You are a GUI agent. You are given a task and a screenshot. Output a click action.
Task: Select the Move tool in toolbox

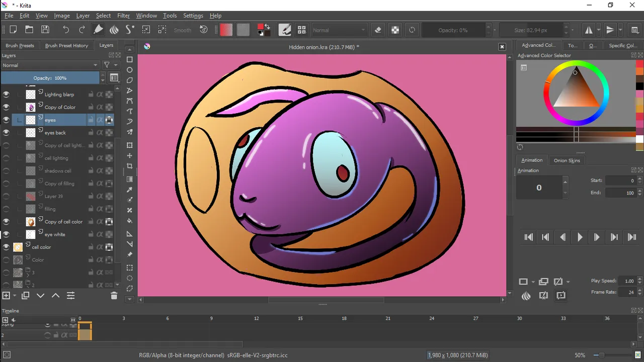(x=129, y=156)
